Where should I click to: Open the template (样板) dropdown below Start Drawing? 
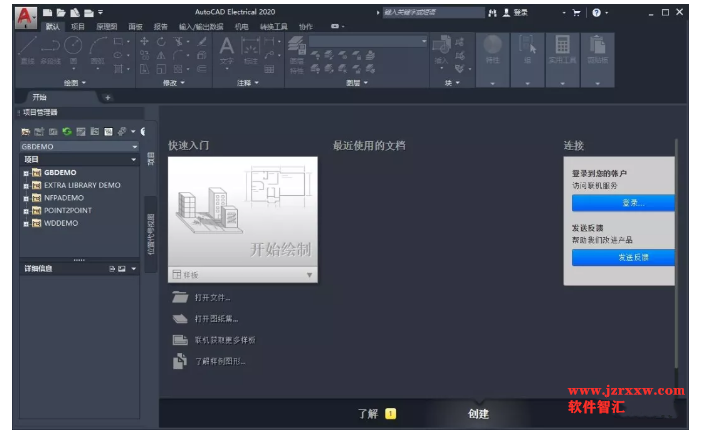[x=309, y=275]
